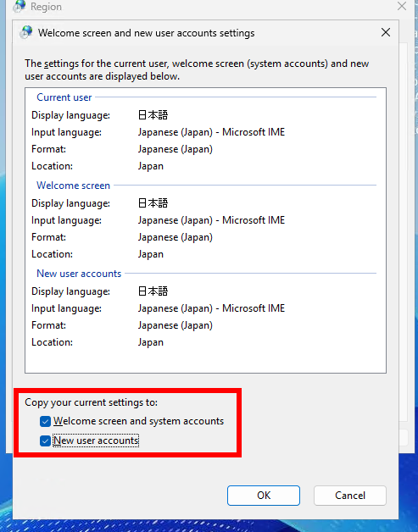The height and width of the screenshot is (532, 418).
Task: Click the Welcome screen section heading
Action: (74, 186)
